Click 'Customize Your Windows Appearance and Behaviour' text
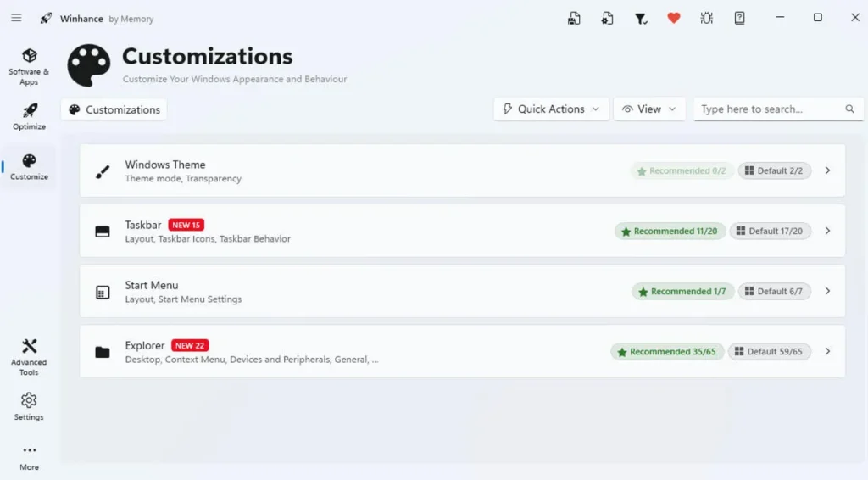 click(x=235, y=79)
